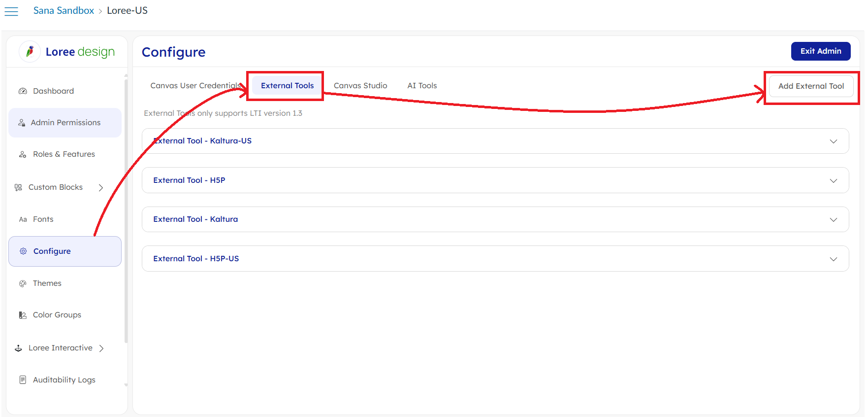Expand the Custom Blocks submenu arrow

[101, 188]
